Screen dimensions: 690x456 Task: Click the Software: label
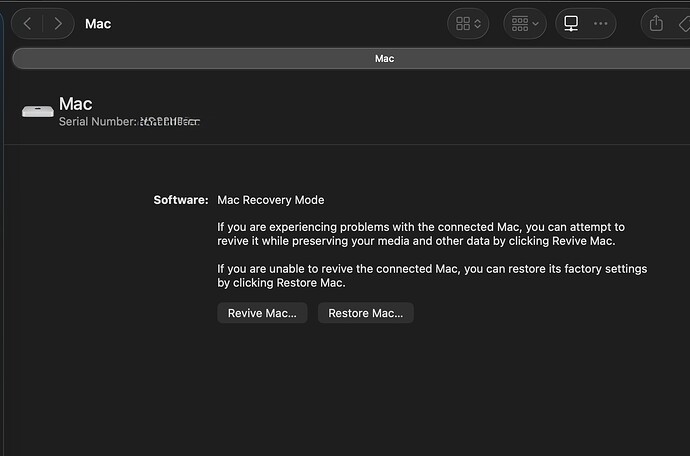181,200
